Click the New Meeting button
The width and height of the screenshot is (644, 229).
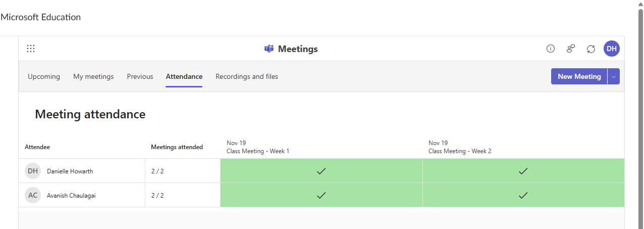(579, 76)
